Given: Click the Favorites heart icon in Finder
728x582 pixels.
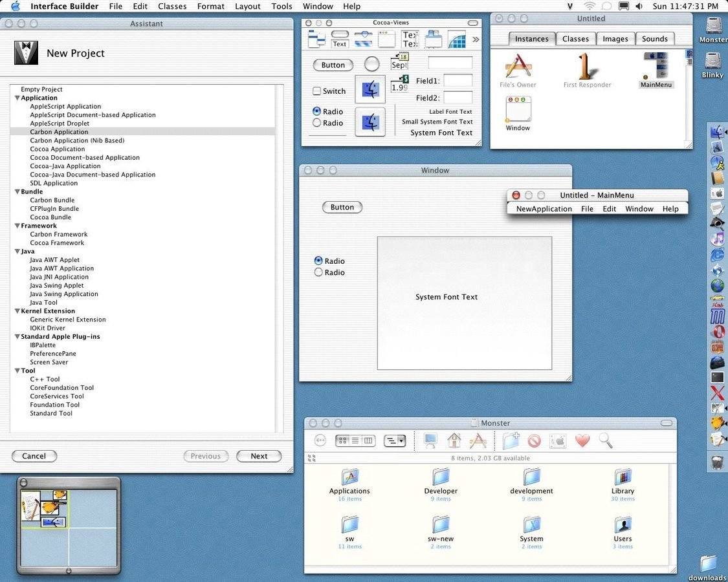Looking at the screenshot, I should tap(582, 440).
